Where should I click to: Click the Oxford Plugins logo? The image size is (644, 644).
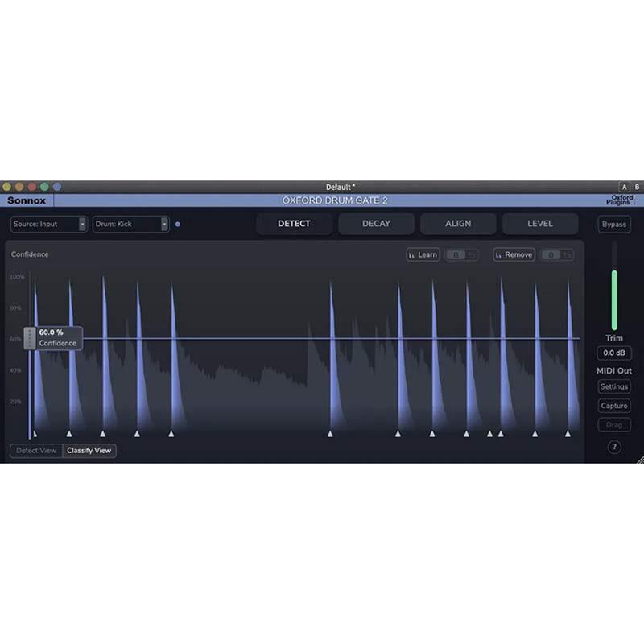[621, 200]
